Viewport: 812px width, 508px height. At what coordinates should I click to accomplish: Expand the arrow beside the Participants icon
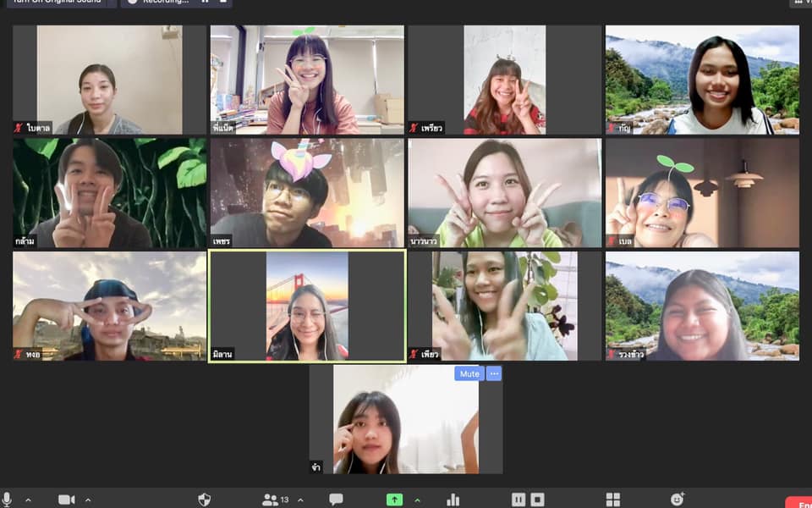pyautogui.click(x=300, y=500)
